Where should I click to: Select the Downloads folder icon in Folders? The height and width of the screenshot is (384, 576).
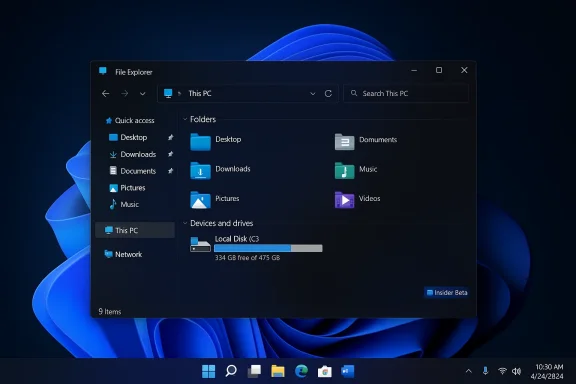pos(200,171)
